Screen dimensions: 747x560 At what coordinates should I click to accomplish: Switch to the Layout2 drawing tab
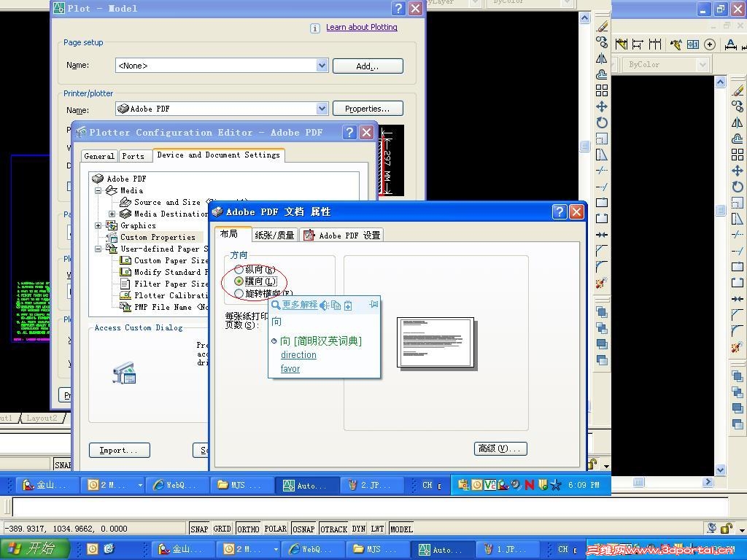point(42,418)
